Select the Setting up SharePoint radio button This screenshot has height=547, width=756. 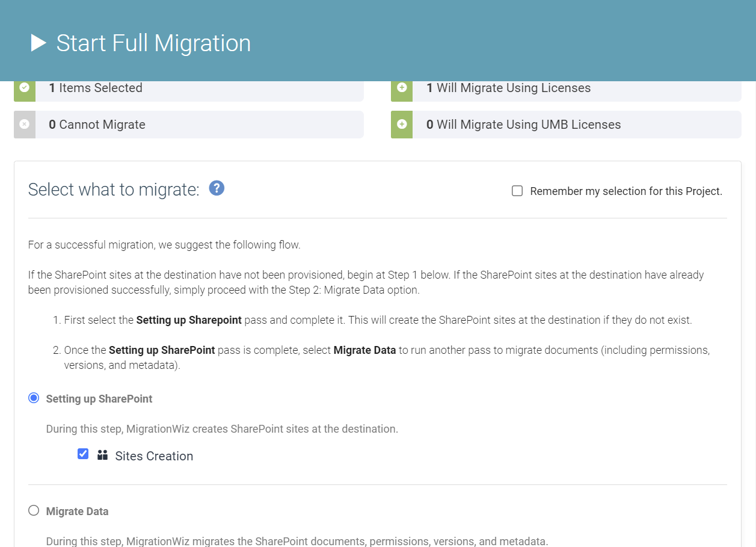tap(34, 398)
